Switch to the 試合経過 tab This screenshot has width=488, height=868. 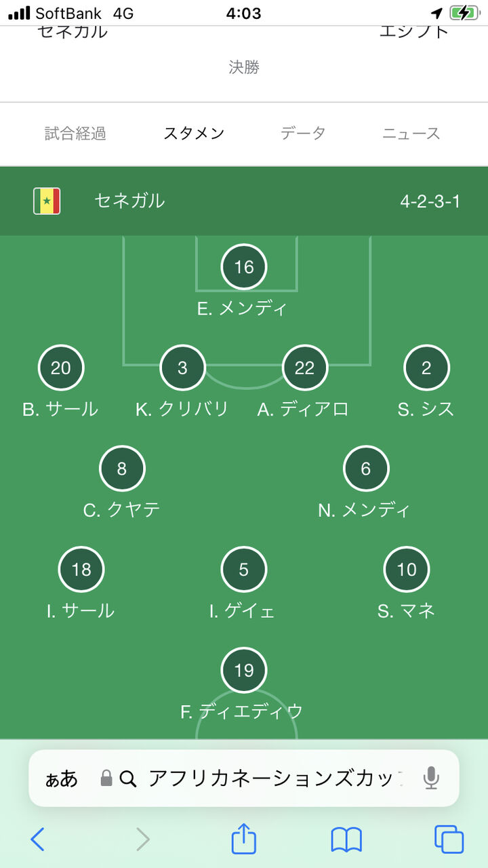[x=75, y=134]
